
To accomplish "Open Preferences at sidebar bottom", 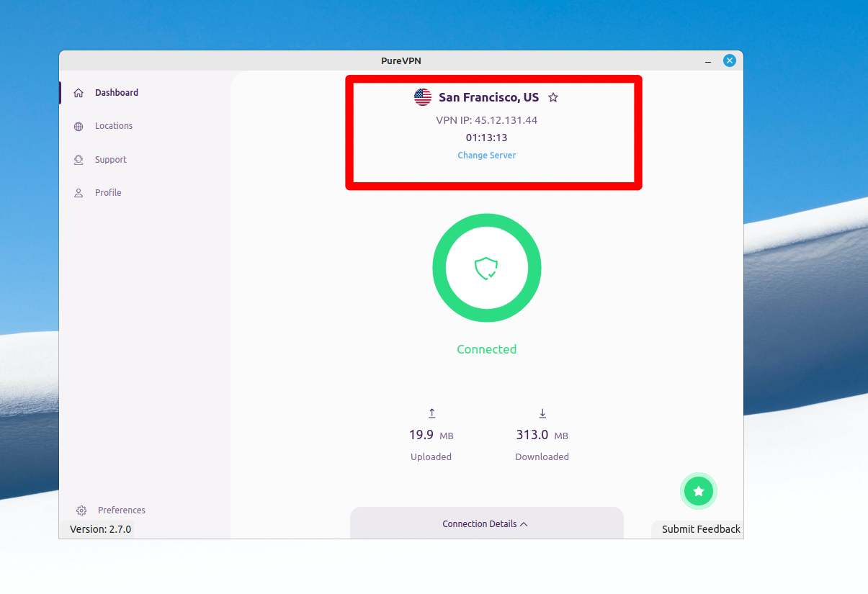I will coord(121,510).
